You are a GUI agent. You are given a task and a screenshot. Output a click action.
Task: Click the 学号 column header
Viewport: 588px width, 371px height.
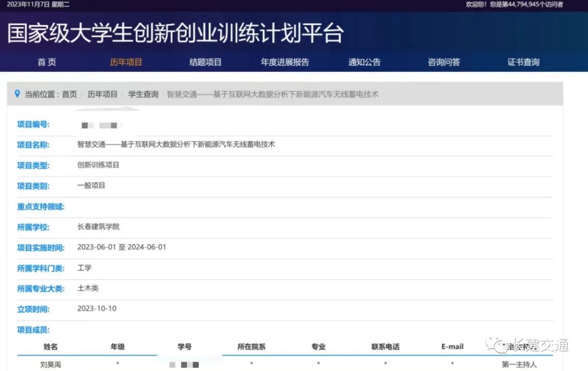point(184,347)
